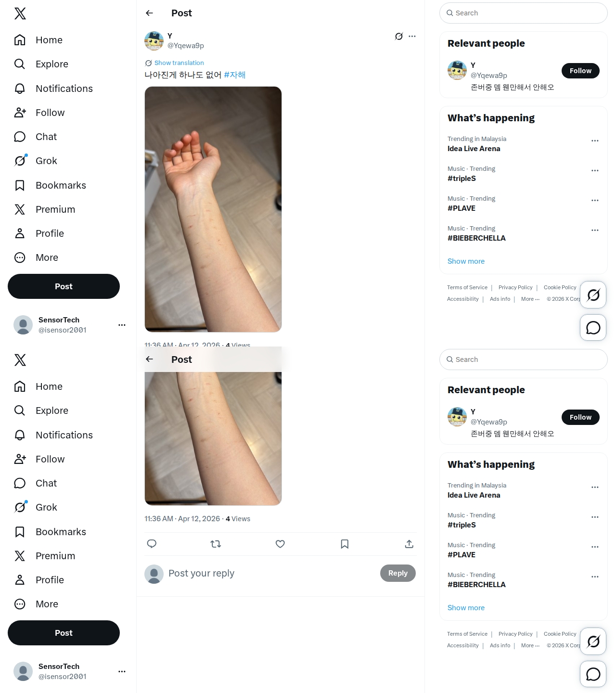Like the post with the heart icon
616x693 pixels.
click(280, 544)
